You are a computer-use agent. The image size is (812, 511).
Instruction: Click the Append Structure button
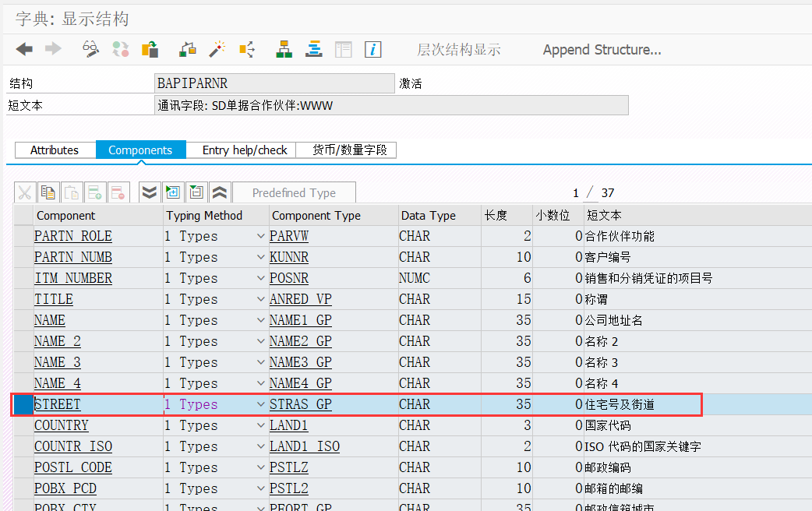(602, 49)
